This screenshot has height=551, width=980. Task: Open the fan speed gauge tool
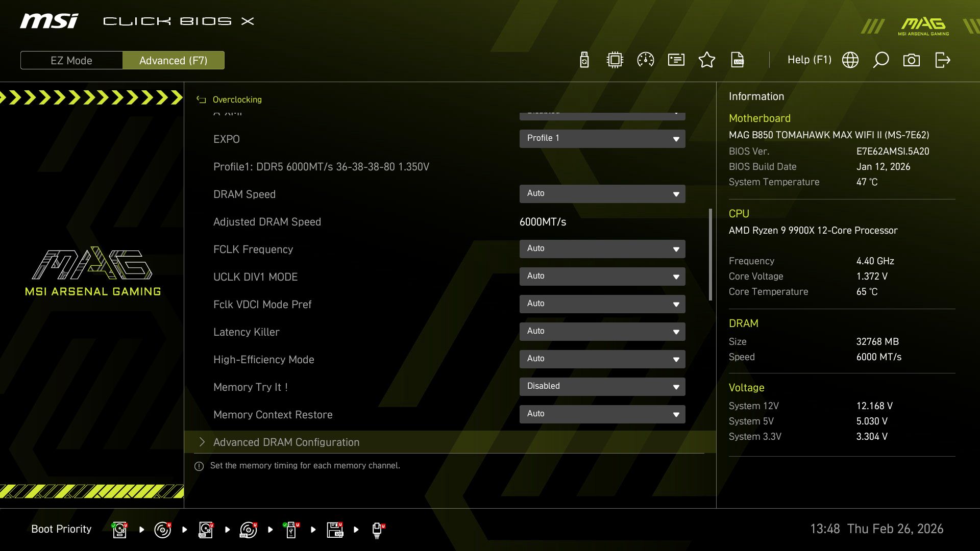coord(646,60)
